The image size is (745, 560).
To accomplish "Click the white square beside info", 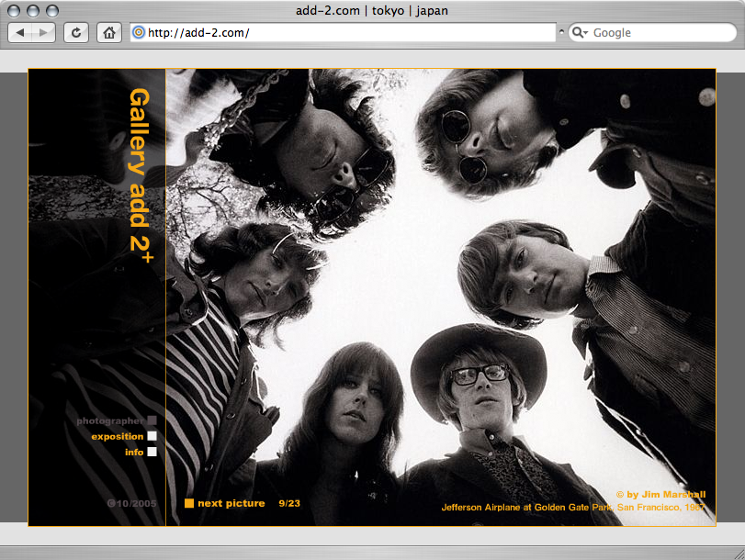I will 152,452.
